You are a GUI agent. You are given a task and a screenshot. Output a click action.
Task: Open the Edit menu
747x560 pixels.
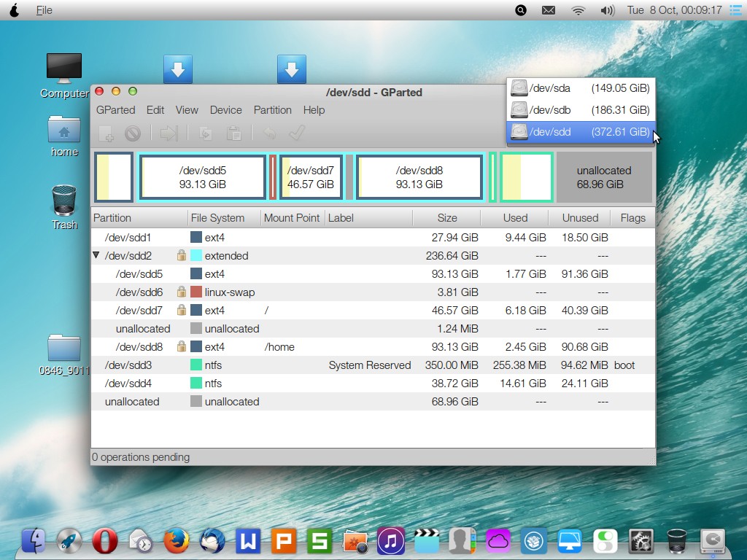coord(155,110)
